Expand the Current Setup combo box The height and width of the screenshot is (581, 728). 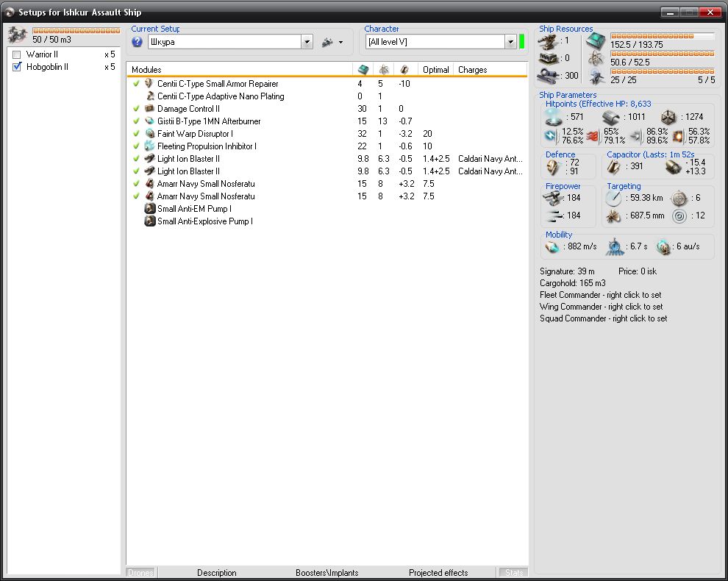pyautogui.click(x=307, y=42)
